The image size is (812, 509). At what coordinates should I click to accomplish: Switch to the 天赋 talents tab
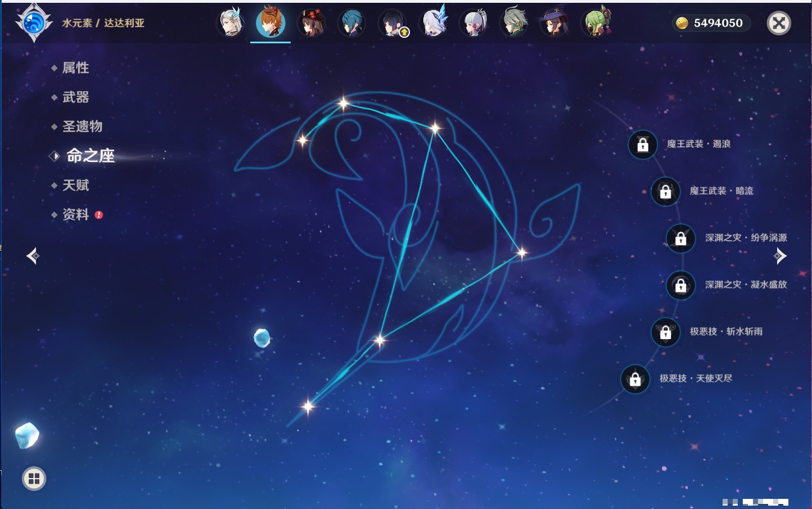(x=75, y=185)
